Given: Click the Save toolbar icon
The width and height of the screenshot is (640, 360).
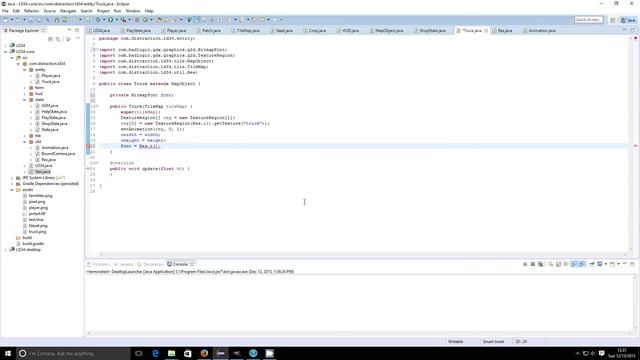Looking at the screenshot, I should pos(31,20).
